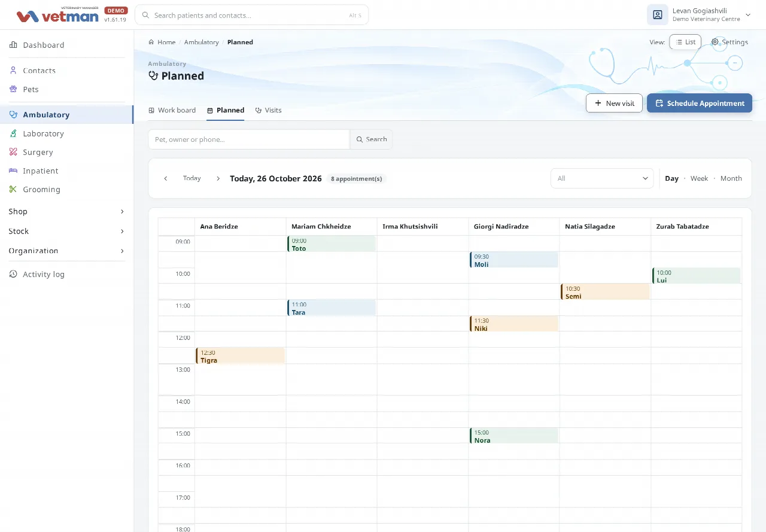Expand the Stock menu section
Viewport: 766px width, 532px height.
click(66, 231)
